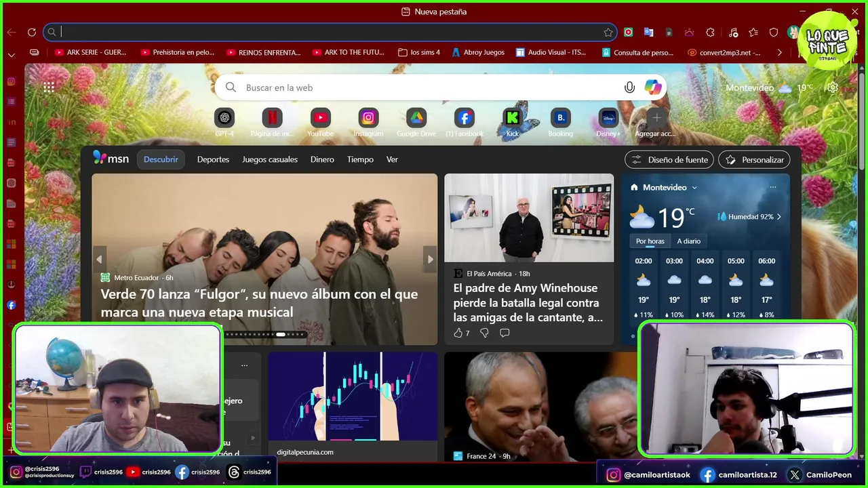Viewport: 868px width, 488px height.
Task: Open the favorites list icon in the toolbar
Action: coord(753,32)
